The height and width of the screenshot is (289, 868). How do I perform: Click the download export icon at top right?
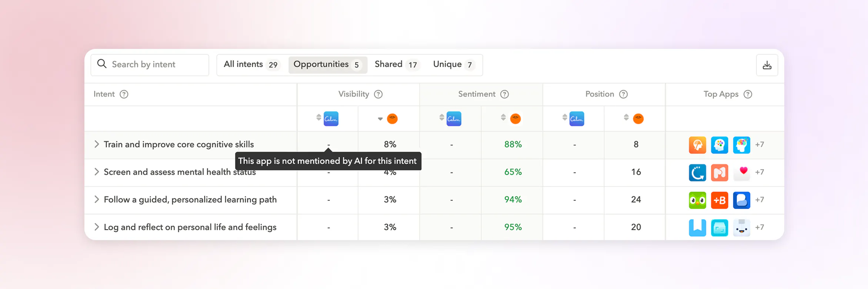click(x=767, y=65)
